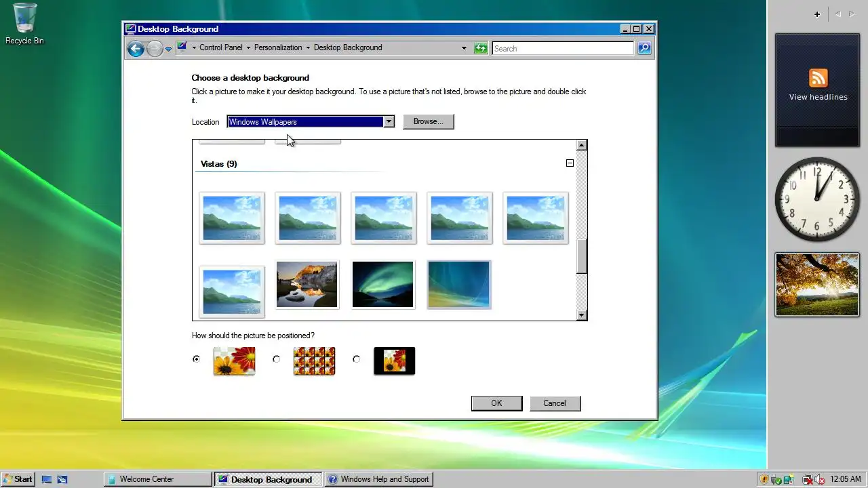
Task: Collapse the Vistas (9) group
Action: point(570,163)
